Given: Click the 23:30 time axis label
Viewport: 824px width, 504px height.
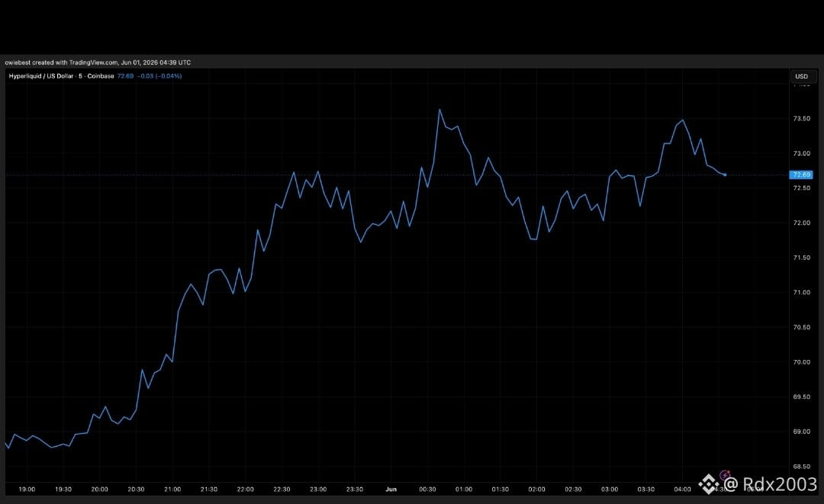Looking at the screenshot, I should pyautogui.click(x=355, y=490).
